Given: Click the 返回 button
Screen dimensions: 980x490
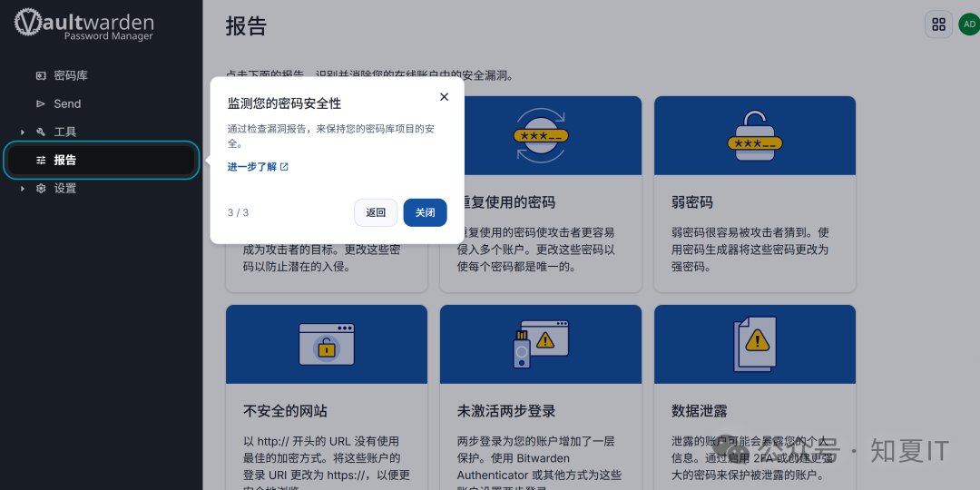Looking at the screenshot, I should [376, 212].
